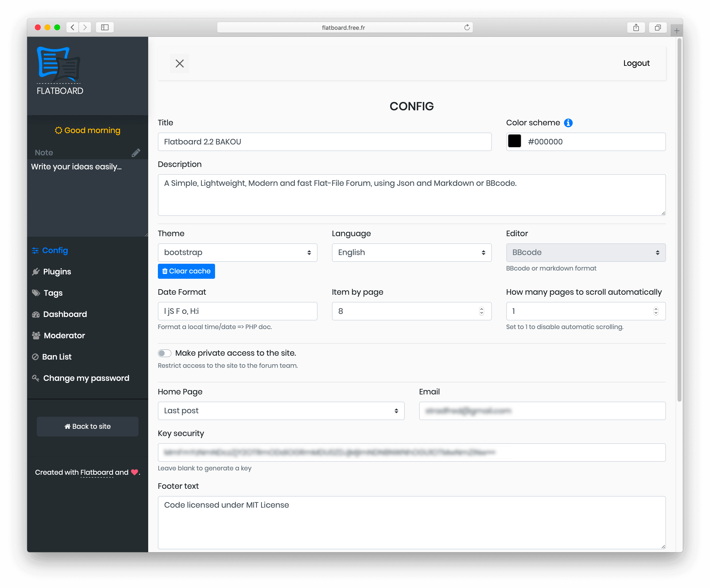This screenshot has height=588, width=710.
Task: Click the Safari share icon
Action: coord(636,28)
